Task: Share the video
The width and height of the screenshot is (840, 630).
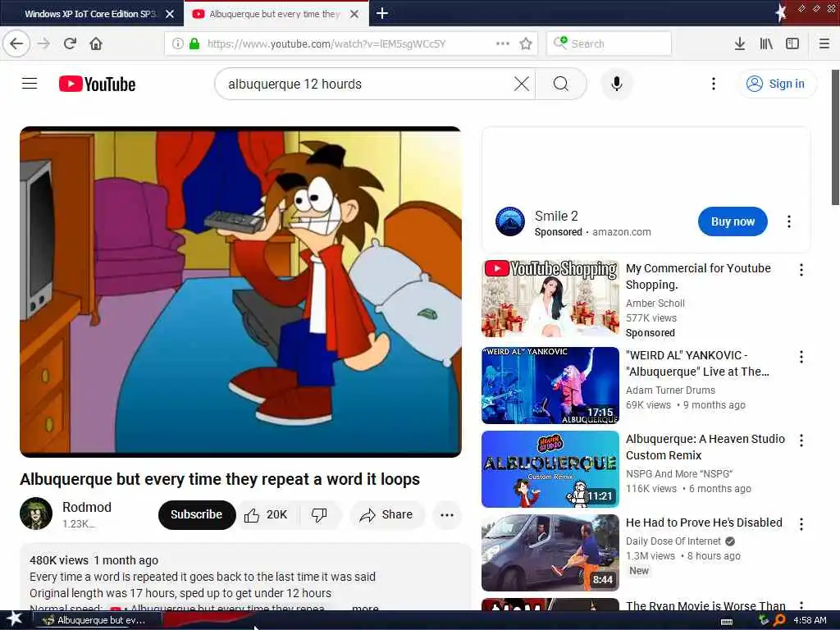Action: (387, 515)
